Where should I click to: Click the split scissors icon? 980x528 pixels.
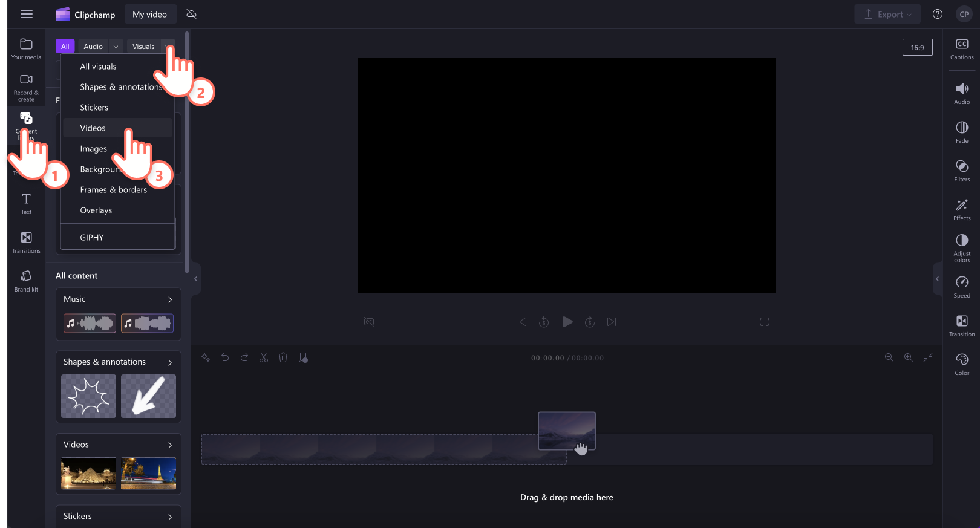coord(264,357)
